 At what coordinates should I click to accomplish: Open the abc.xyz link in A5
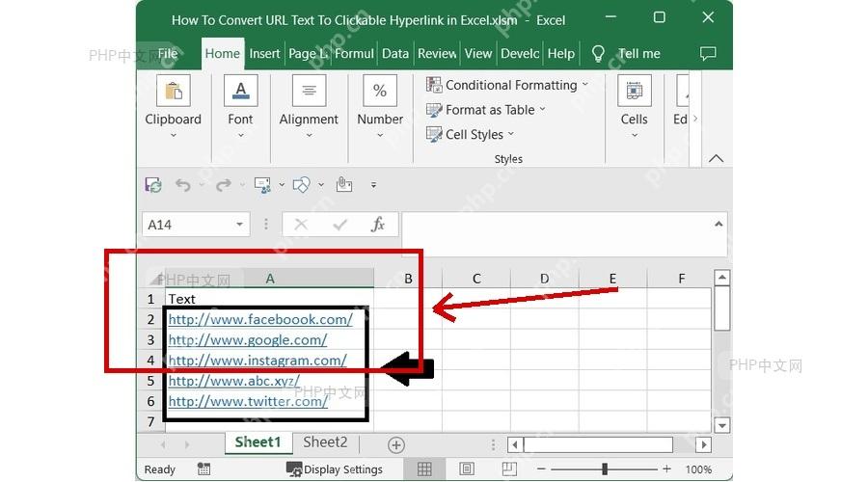coord(233,382)
